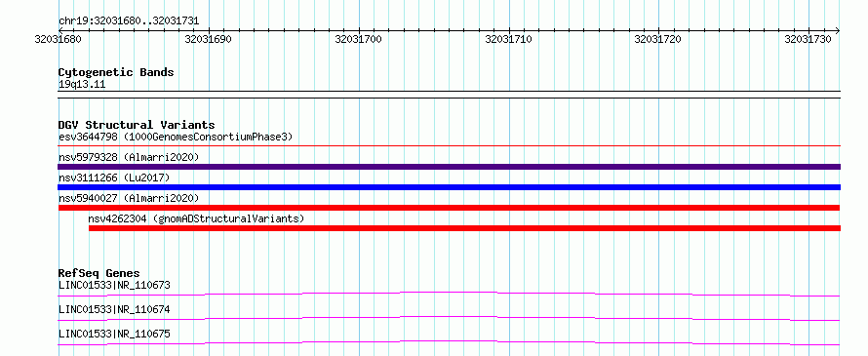This screenshot has width=868, height=356.
Task: Open LINC01533|NR_110674 gene label
Action: coord(114,309)
